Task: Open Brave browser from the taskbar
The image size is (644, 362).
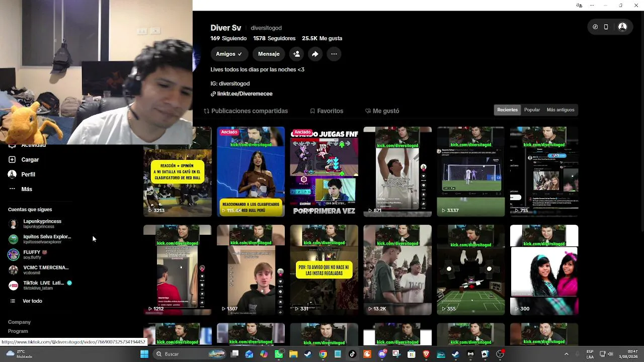Action: [426, 354]
